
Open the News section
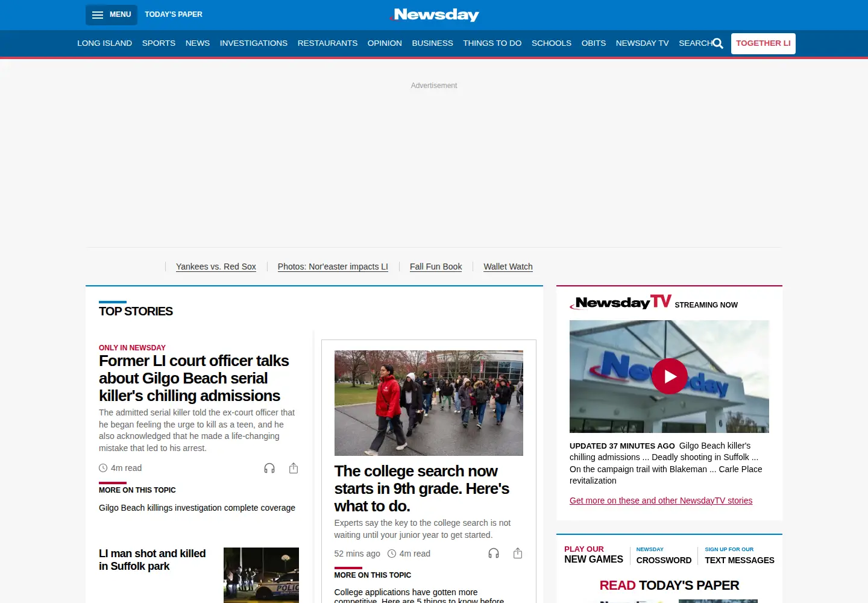click(198, 43)
